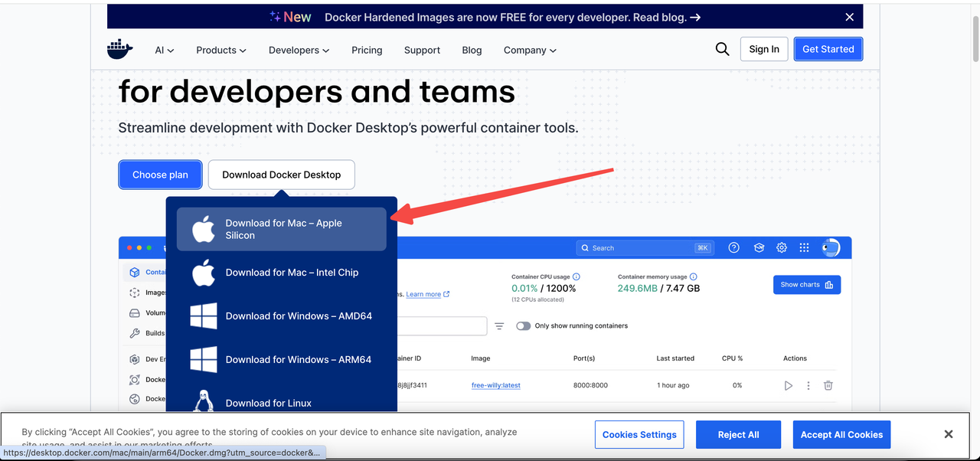Viewport: 980px width, 461px height.
Task: Click Windows logo beside AMD64 download
Action: click(204, 316)
